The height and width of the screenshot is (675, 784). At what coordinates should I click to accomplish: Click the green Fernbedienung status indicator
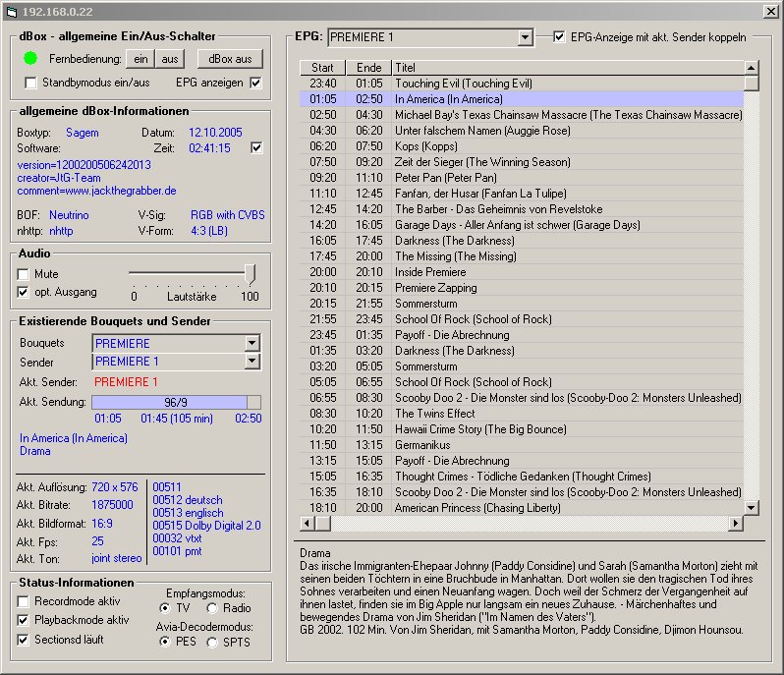30,59
